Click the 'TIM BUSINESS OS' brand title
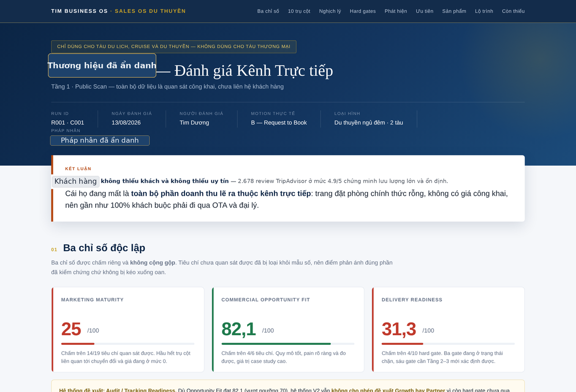This screenshot has height=392, width=576. (79, 11)
